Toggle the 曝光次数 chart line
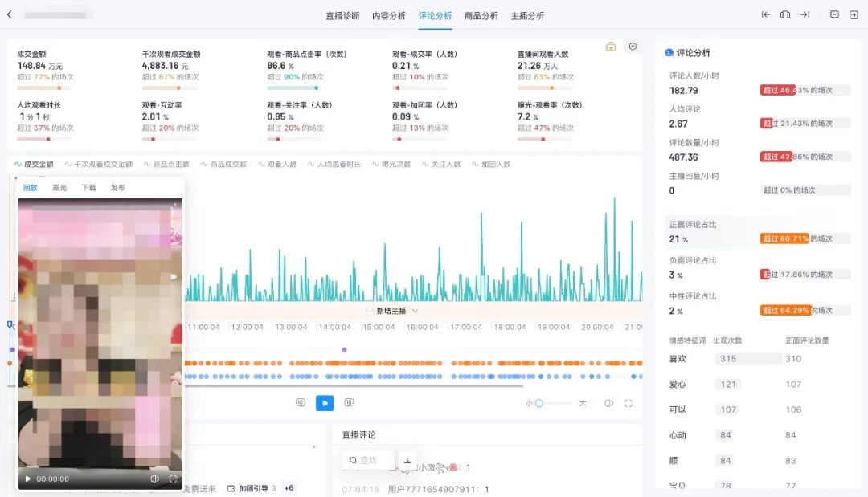The height and width of the screenshot is (497, 868). click(391, 164)
